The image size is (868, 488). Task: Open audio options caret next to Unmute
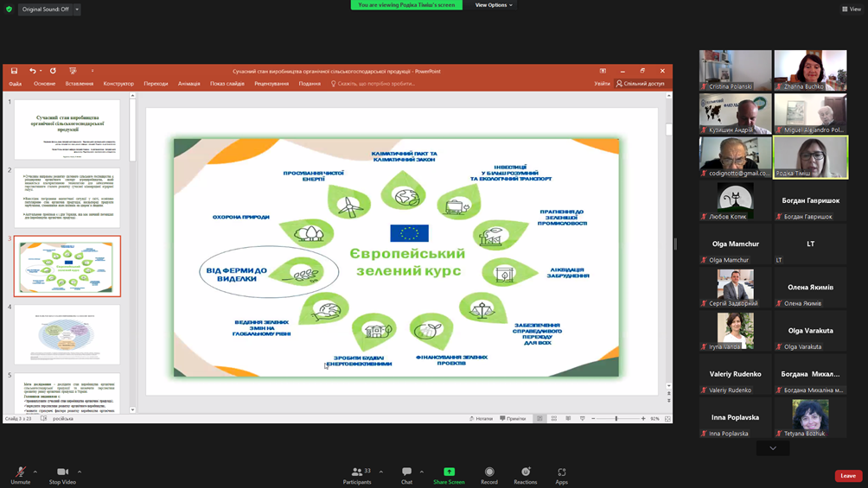[35, 472]
